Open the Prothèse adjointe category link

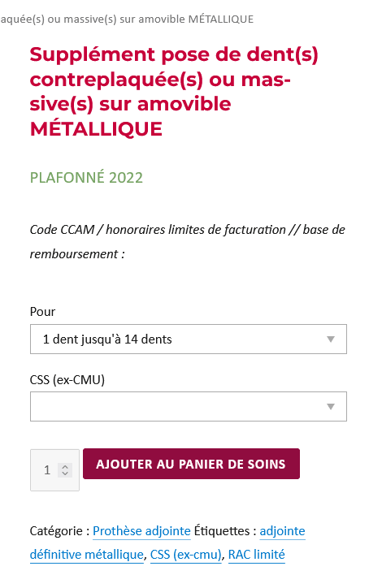[141, 531]
